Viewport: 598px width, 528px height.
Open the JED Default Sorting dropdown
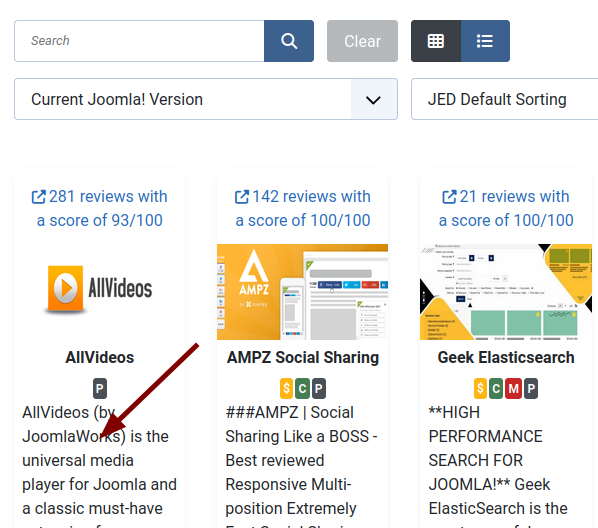tap(505, 99)
